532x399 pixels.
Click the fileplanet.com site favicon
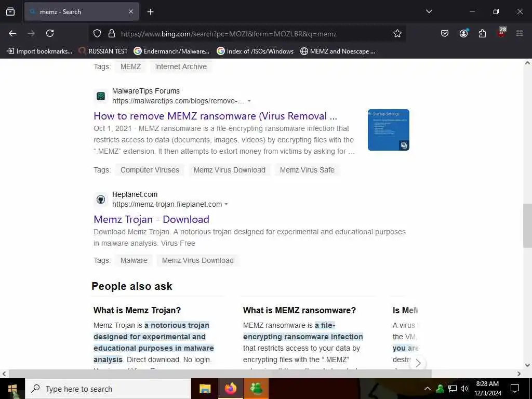tap(101, 199)
